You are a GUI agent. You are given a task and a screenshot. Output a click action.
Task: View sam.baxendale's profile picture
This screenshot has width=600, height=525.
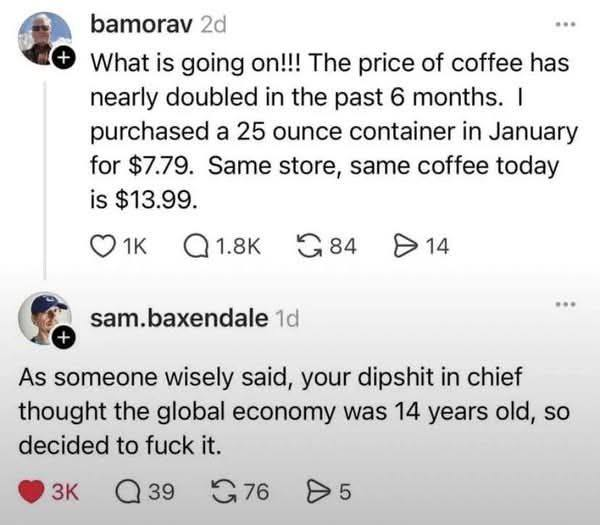click(44, 318)
